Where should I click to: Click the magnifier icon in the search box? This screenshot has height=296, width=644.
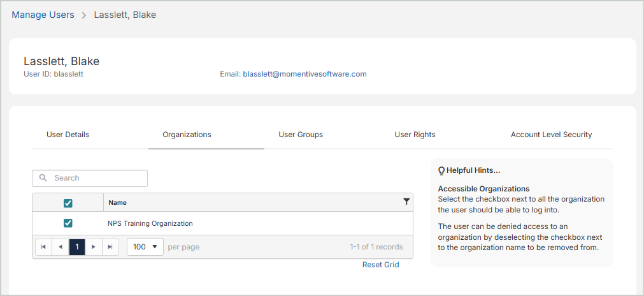coord(44,179)
